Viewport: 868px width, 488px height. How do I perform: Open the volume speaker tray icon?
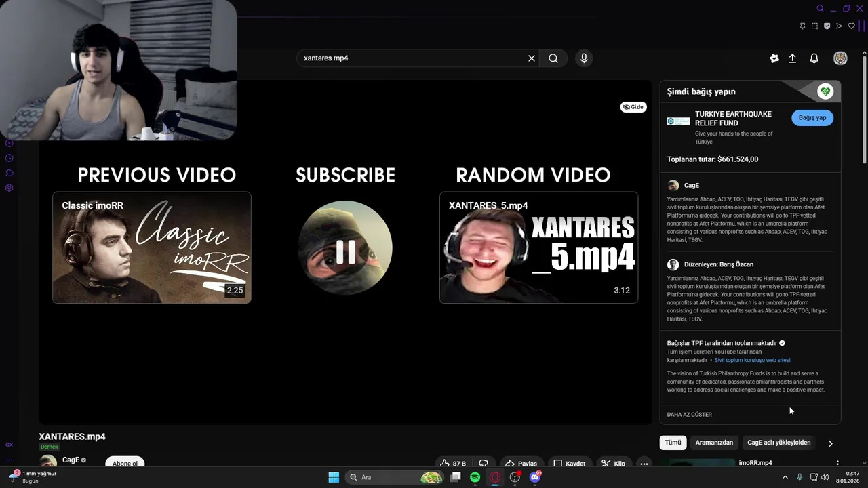click(x=825, y=477)
